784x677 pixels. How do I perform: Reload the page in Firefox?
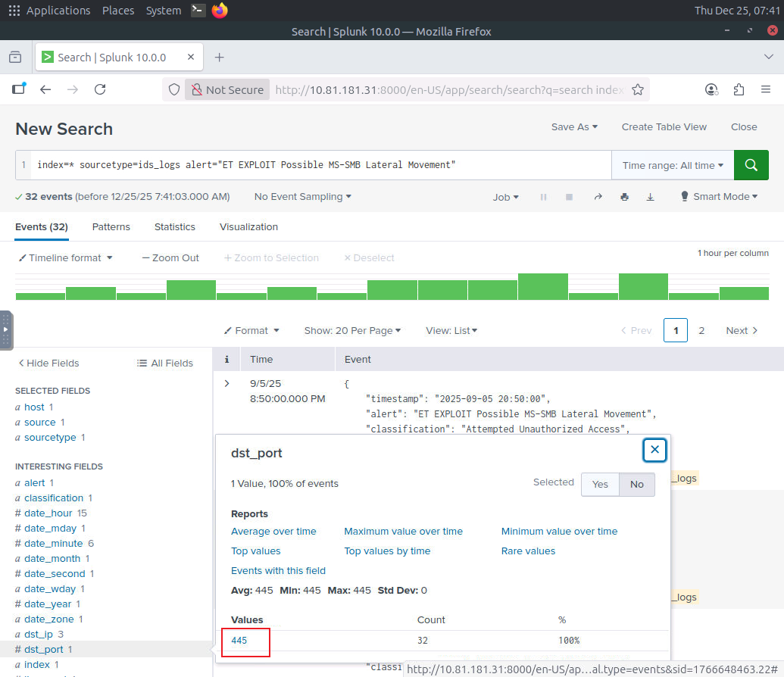pyautogui.click(x=100, y=89)
